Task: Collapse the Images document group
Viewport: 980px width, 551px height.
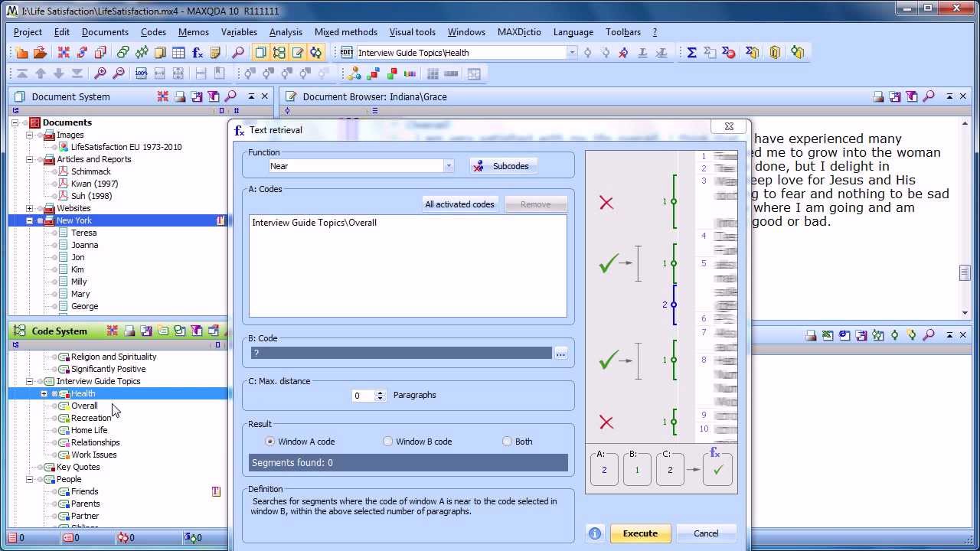Action: [x=30, y=135]
